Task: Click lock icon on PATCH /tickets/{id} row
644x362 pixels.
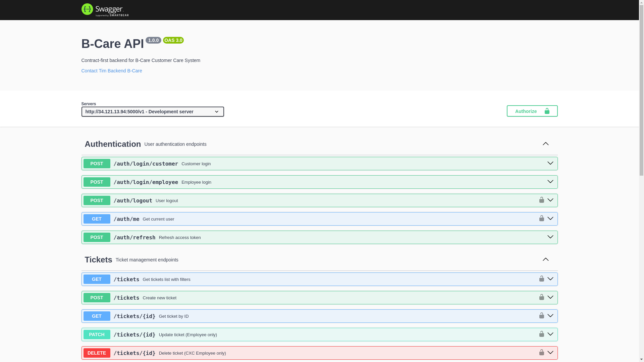Action: (541, 334)
